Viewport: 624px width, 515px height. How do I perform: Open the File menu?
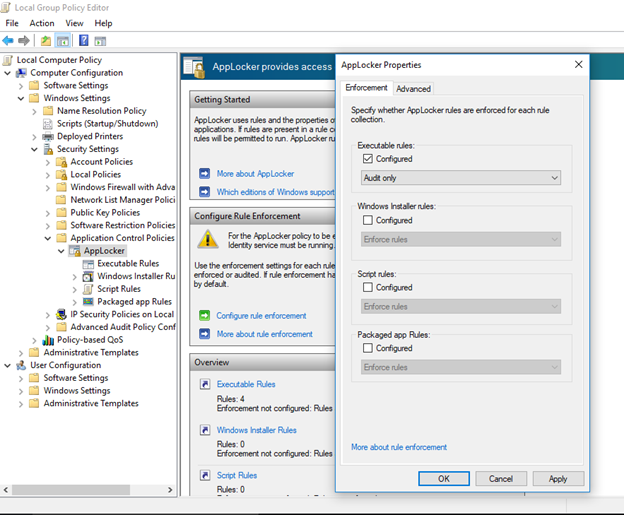coord(12,23)
